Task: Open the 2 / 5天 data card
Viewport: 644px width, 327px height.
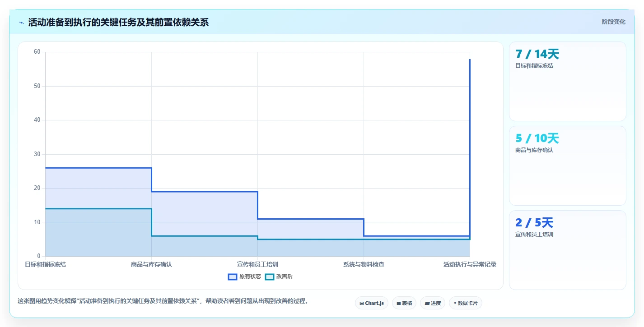Action: point(568,250)
